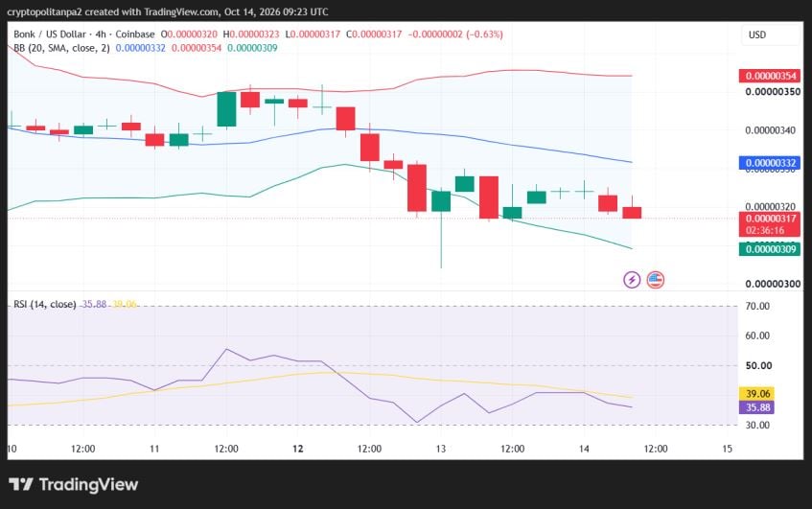Click the red 0.00000354 upper band price label

point(770,76)
